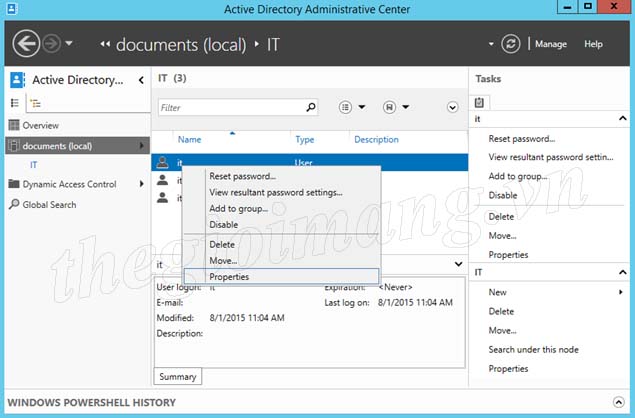Sort by the Type column header

(305, 140)
